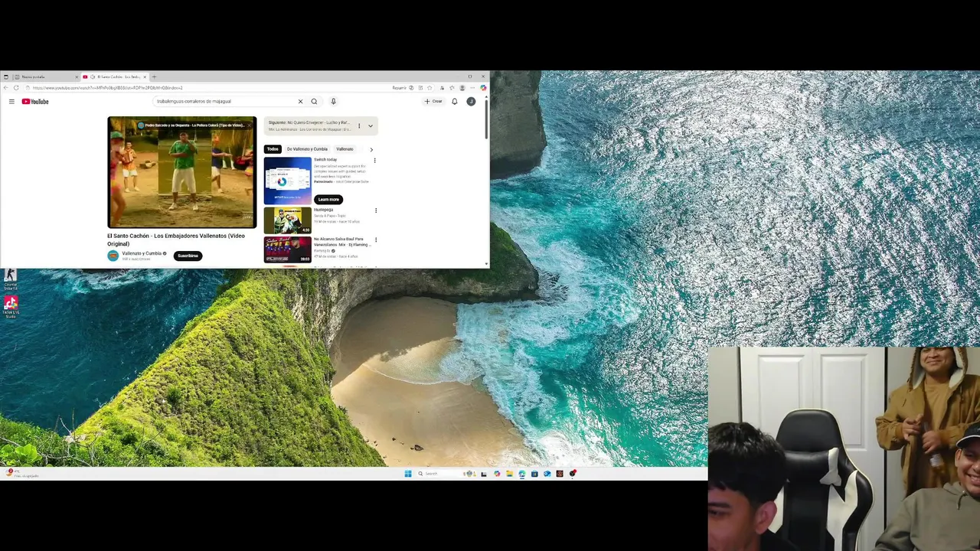The height and width of the screenshot is (551, 980).
Task: Click the Windows taskbar Search box
Action: pos(446,474)
